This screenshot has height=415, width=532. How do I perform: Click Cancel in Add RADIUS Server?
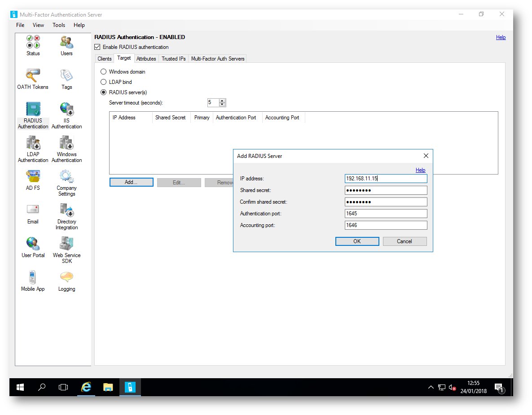(x=405, y=241)
